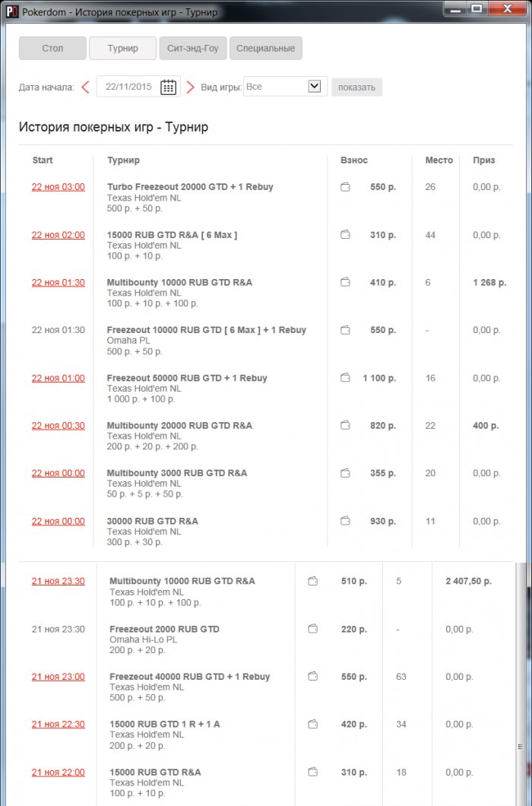532x806 pixels.
Task: Select the Специальные tab
Action: 265,49
